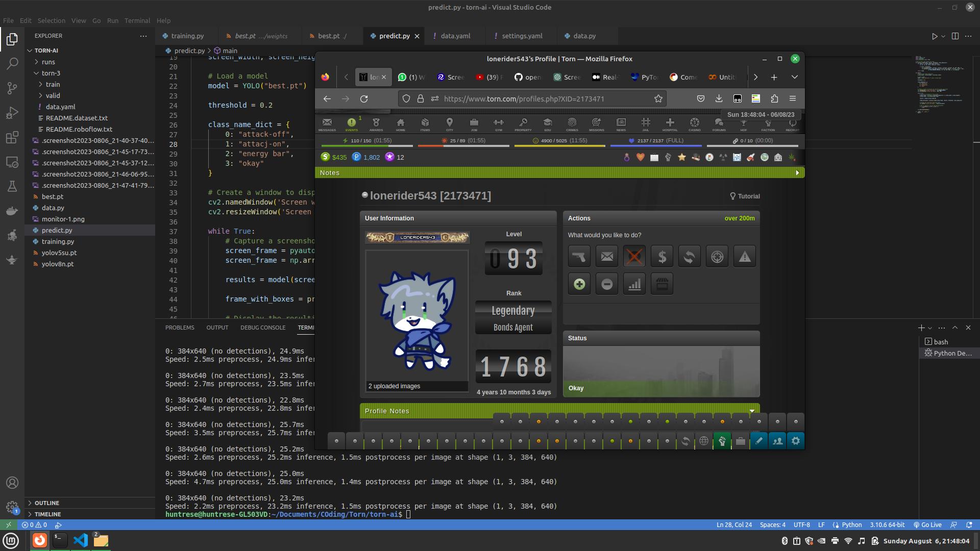This screenshot has width=980, height=551.
Task: Reload the Torn profile page in Firefox
Action: (x=364, y=98)
